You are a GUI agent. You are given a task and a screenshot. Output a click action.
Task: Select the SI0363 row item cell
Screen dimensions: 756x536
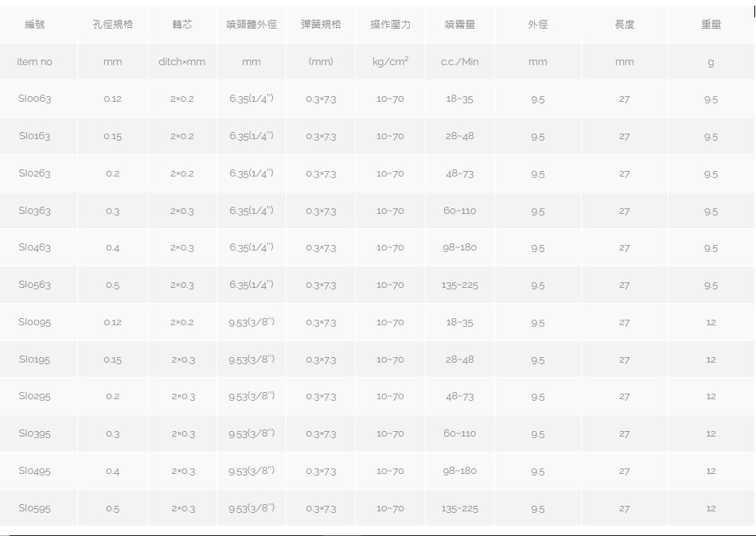click(35, 211)
